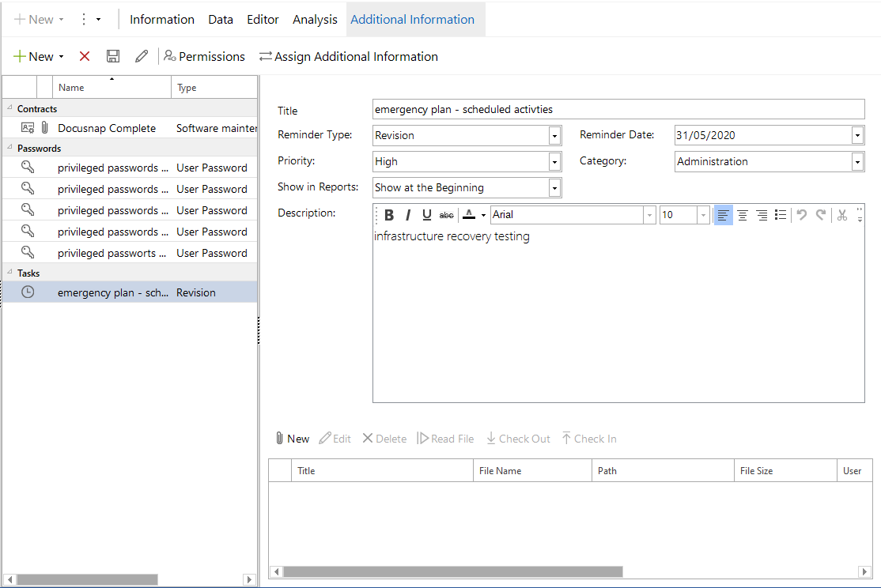Image resolution: width=881 pixels, height=588 pixels.
Task: Click Check Out button
Action: (x=518, y=439)
